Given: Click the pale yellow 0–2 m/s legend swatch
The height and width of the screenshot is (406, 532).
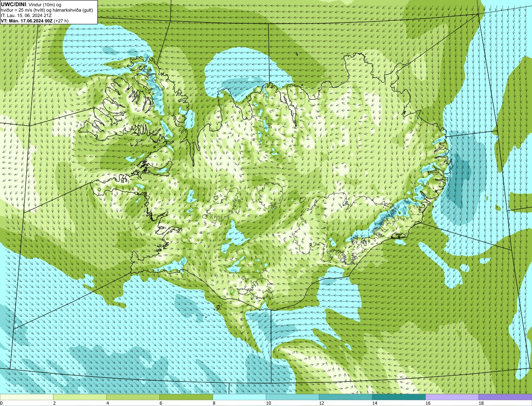Looking at the screenshot, I should pyautogui.click(x=27, y=397).
